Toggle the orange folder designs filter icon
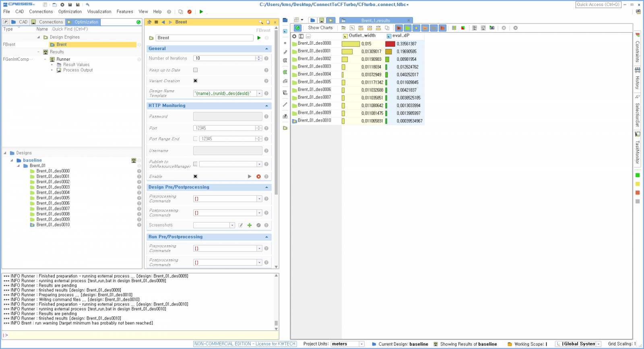This screenshot has width=644, height=349. 425,28
